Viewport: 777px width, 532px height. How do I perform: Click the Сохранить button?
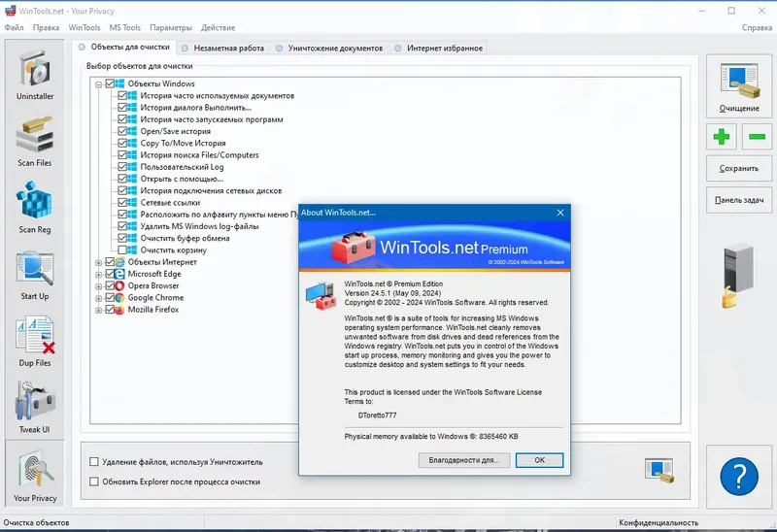point(739,168)
